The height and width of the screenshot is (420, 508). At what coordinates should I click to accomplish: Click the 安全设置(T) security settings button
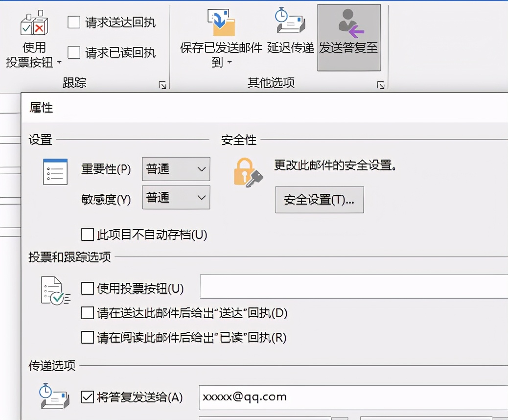(319, 200)
